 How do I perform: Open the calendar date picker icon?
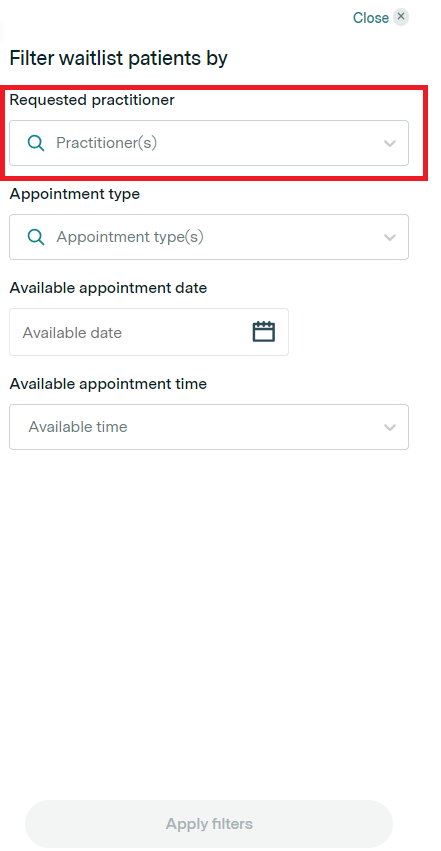coord(264,332)
